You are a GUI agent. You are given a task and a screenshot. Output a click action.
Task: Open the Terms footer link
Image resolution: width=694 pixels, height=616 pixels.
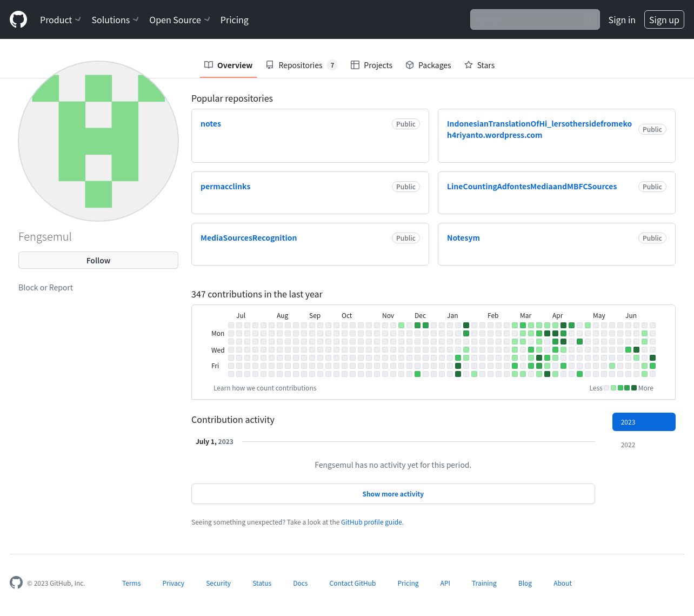pyautogui.click(x=131, y=583)
